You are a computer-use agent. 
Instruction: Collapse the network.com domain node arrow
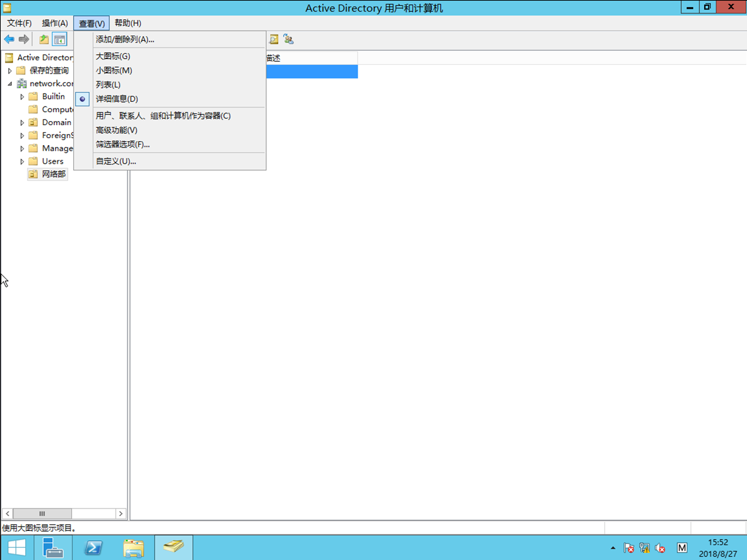coord(10,84)
